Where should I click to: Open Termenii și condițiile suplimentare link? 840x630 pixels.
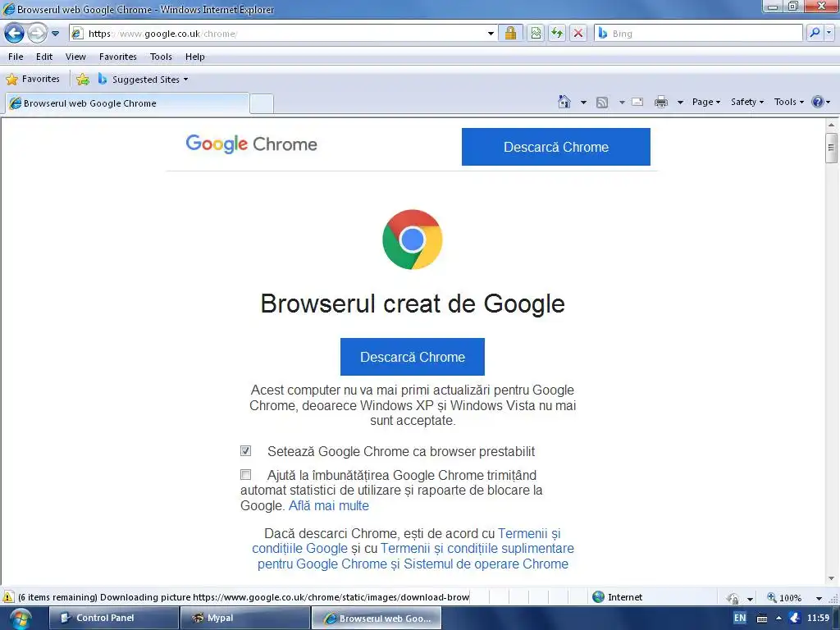pyautogui.click(x=413, y=556)
